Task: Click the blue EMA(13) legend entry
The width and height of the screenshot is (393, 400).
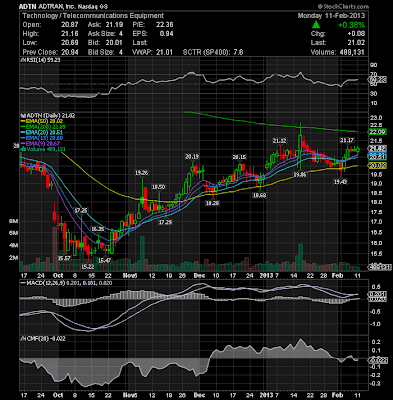Action: (42, 138)
